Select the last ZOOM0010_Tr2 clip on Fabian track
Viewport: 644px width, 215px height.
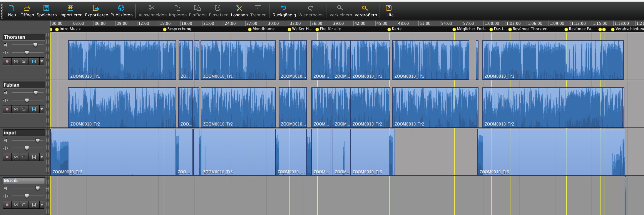coord(553,107)
